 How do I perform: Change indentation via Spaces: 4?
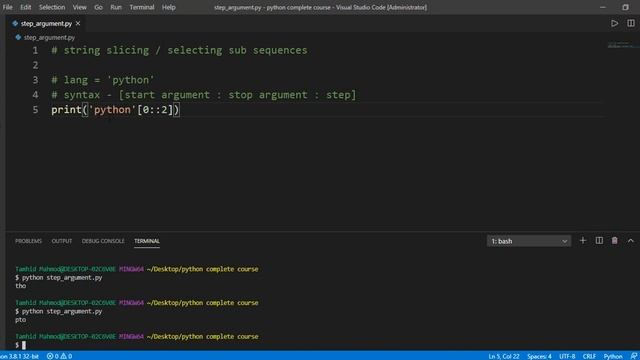(539, 356)
